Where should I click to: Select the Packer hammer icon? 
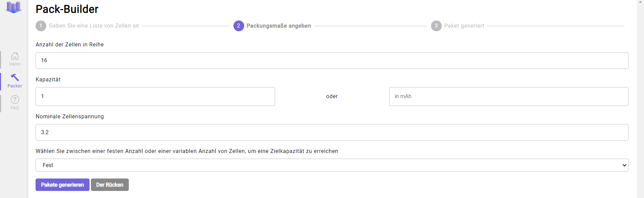click(x=15, y=78)
